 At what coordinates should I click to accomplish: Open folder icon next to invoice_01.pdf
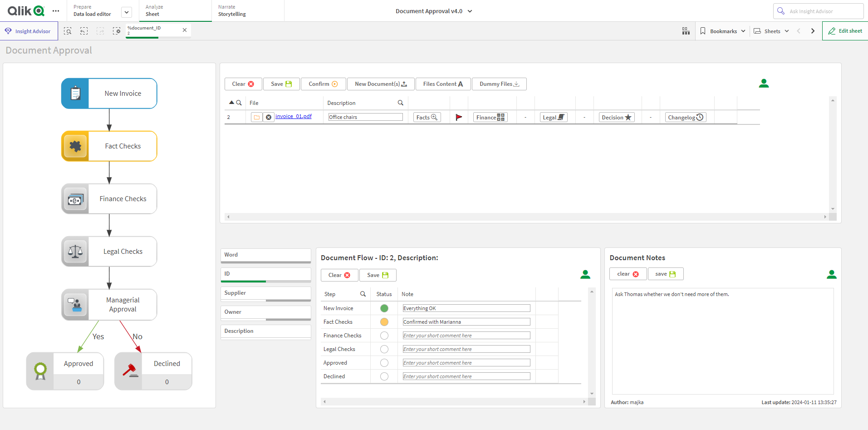[x=257, y=117]
